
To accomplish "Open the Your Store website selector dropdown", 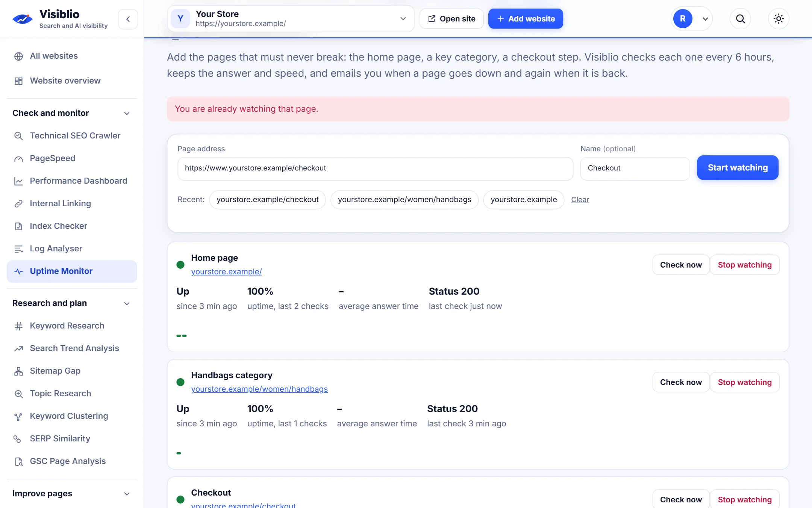I will pos(291,18).
